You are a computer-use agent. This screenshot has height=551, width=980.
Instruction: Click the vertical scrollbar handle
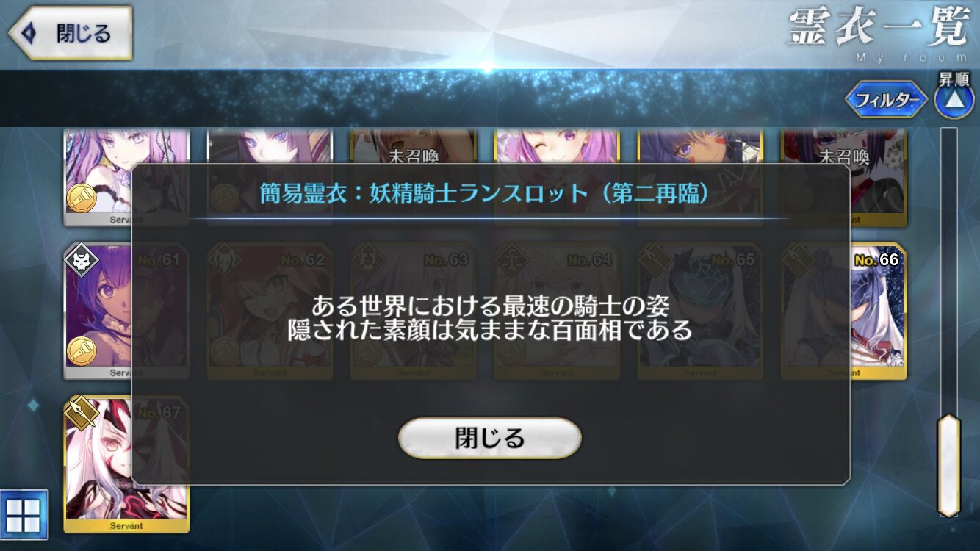pyautogui.click(x=949, y=465)
